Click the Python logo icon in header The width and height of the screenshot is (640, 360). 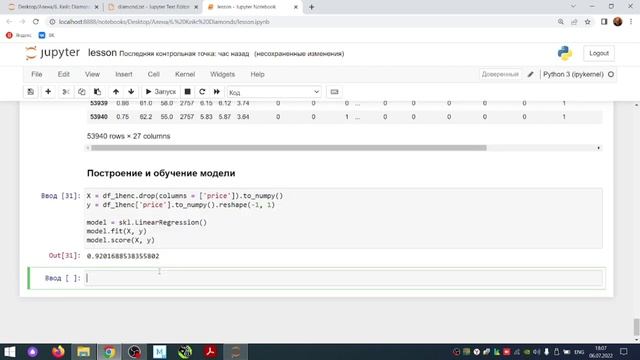tap(565, 53)
